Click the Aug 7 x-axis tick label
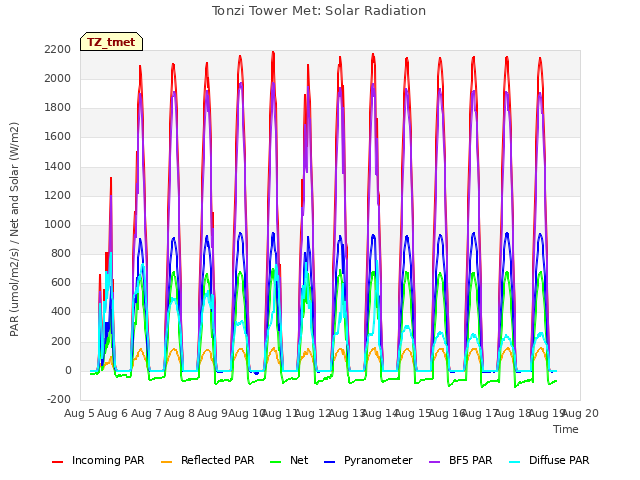Image resolution: width=640 pixels, height=480 pixels. click(x=146, y=413)
